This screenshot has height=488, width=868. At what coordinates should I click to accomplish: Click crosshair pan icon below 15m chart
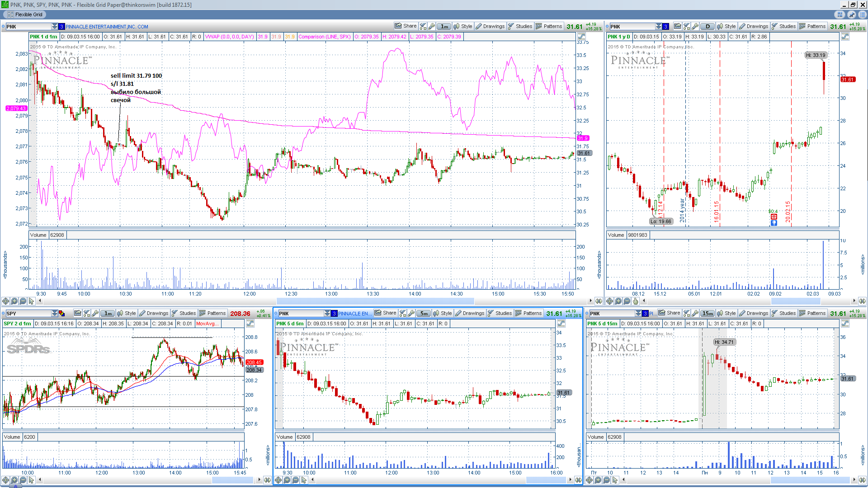590,480
